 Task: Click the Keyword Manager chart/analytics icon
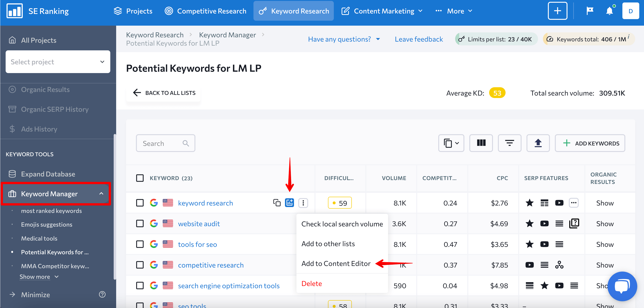[x=289, y=203]
